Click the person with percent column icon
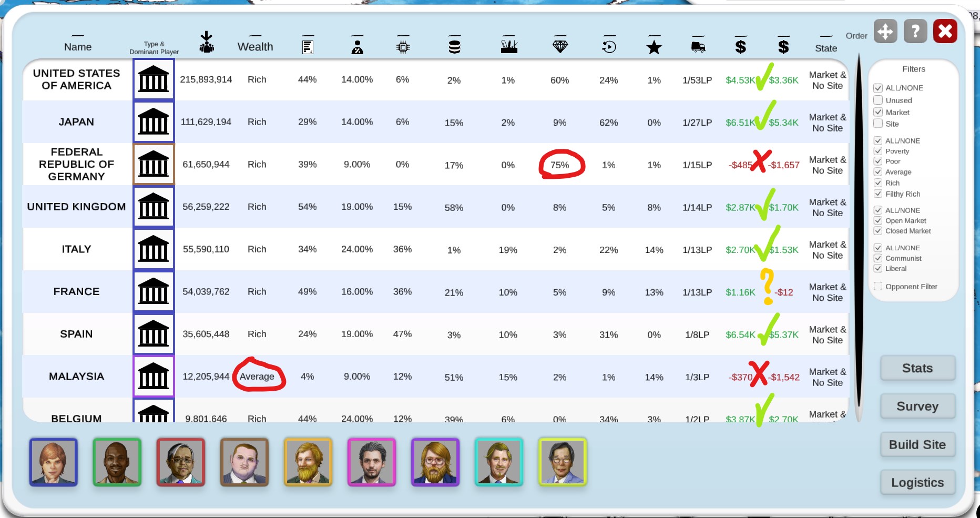Viewport: 980px width, 518px height. pos(358,47)
